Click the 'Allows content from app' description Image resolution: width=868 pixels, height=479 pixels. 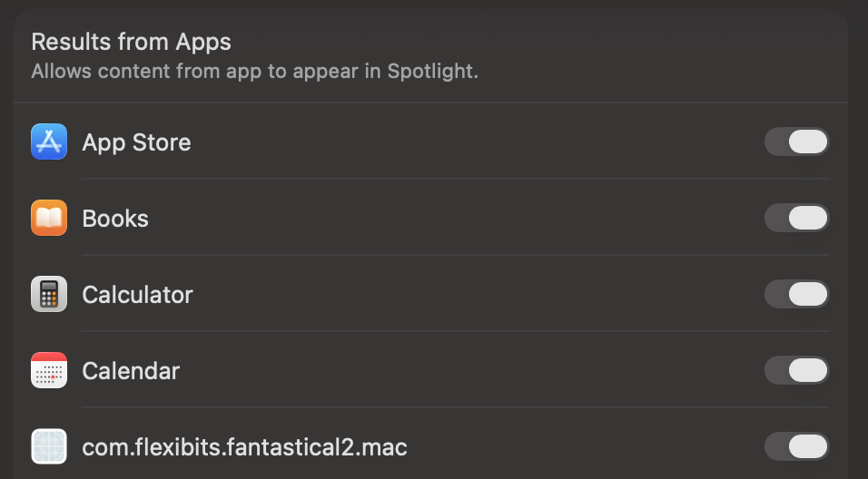[x=254, y=71]
